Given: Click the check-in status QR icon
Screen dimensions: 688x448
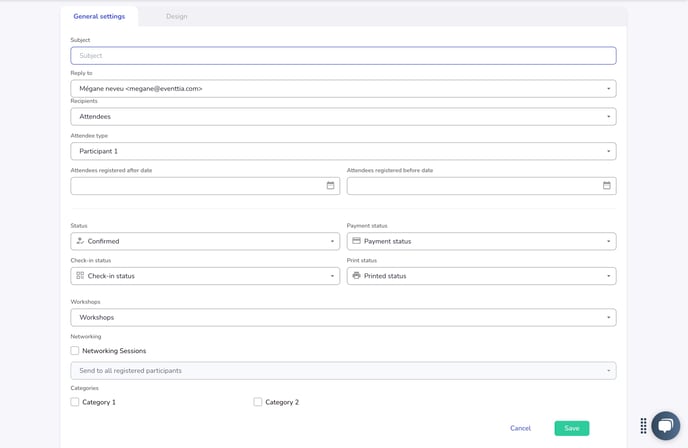Looking at the screenshot, I should click(x=80, y=276).
